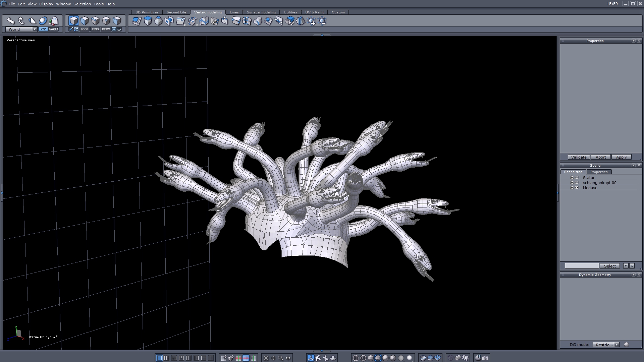Select the single viewport layout icon
This screenshot has height=362, width=644.
click(x=159, y=358)
